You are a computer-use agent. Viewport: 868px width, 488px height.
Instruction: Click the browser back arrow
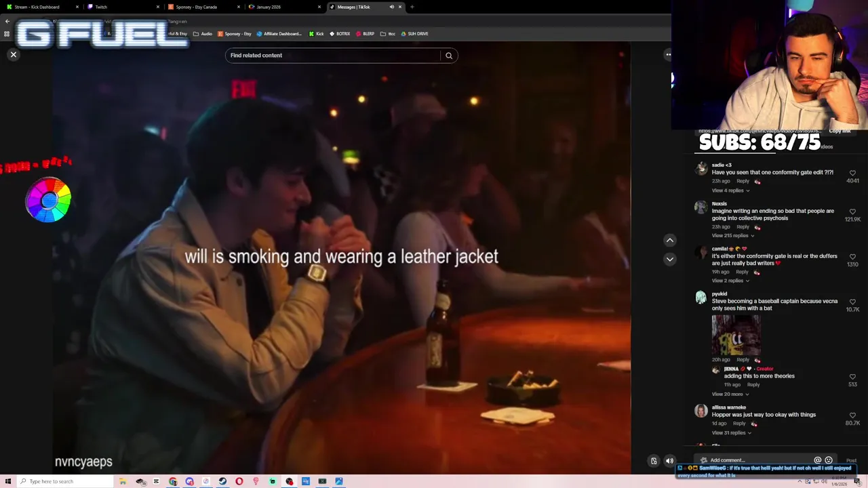7,21
